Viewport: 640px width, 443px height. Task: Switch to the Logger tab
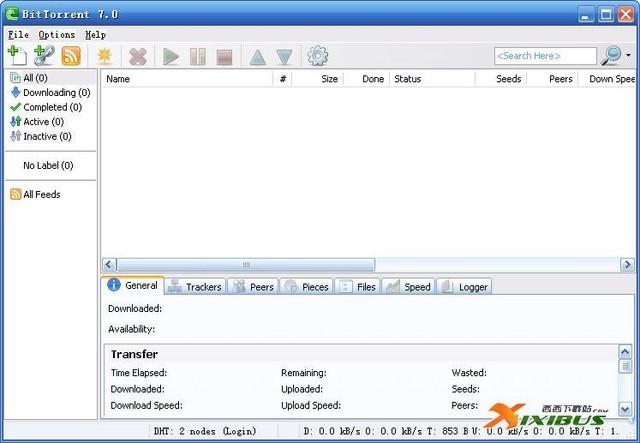tap(464, 287)
